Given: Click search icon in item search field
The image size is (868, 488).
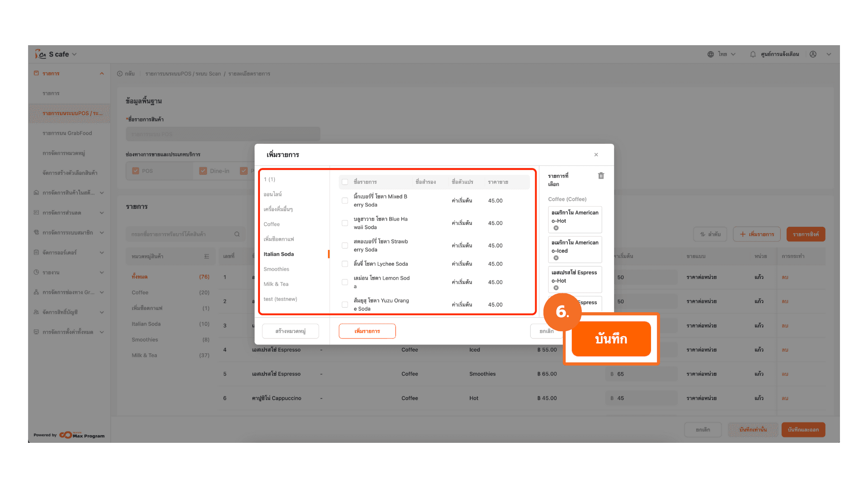Looking at the screenshot, I should (x=237, y=234).
